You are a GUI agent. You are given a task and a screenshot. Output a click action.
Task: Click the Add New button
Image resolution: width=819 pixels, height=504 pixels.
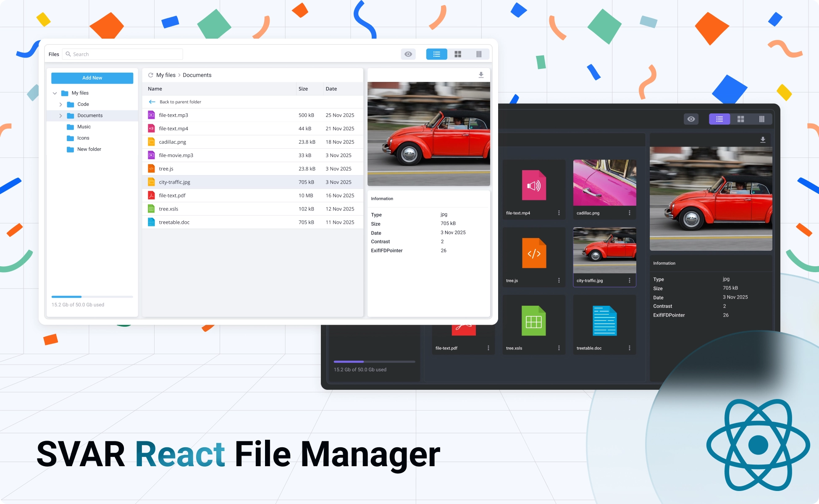coord(92,78)
